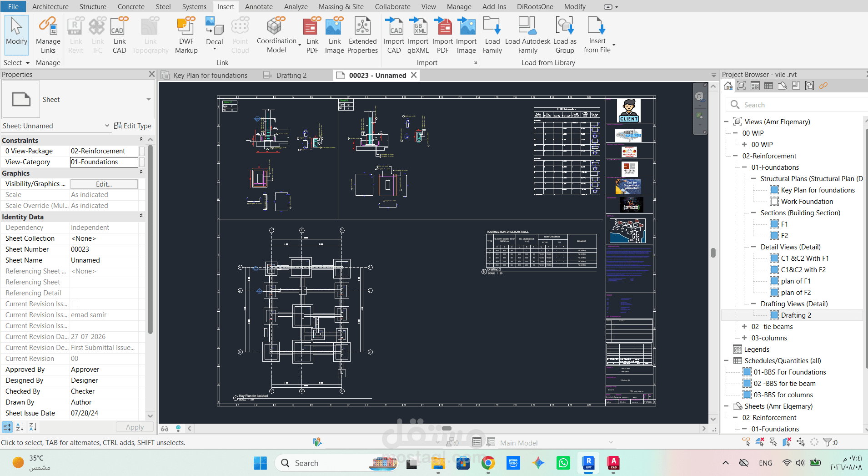Open the Sheets tab icon in Project Browser

click(x=783, y=86)
